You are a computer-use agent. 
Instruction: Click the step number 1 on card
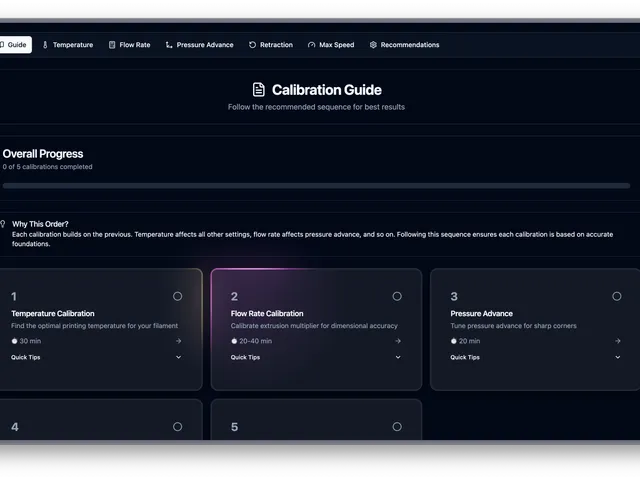pyautogui.click(x=14, y=296)
